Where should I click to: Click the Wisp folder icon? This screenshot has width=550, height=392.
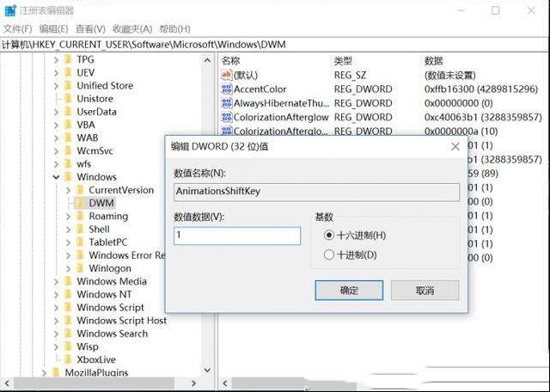tap(69, 346)
